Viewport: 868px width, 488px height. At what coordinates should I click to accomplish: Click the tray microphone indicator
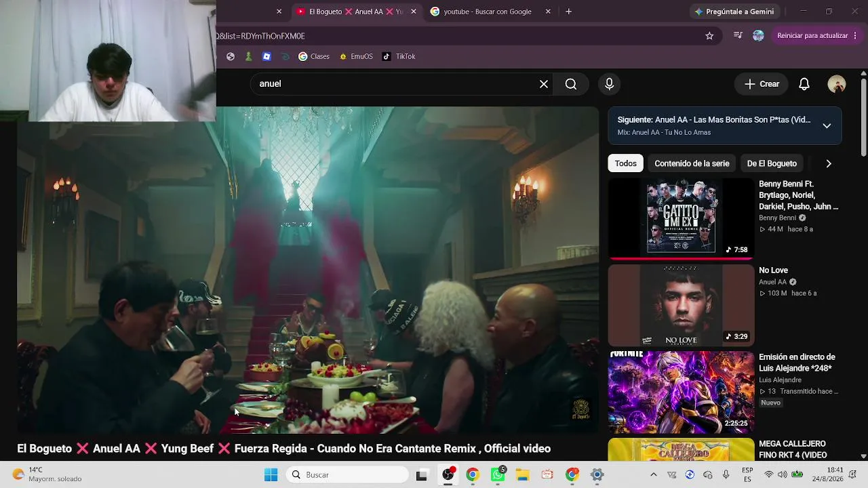pos(726,474)
